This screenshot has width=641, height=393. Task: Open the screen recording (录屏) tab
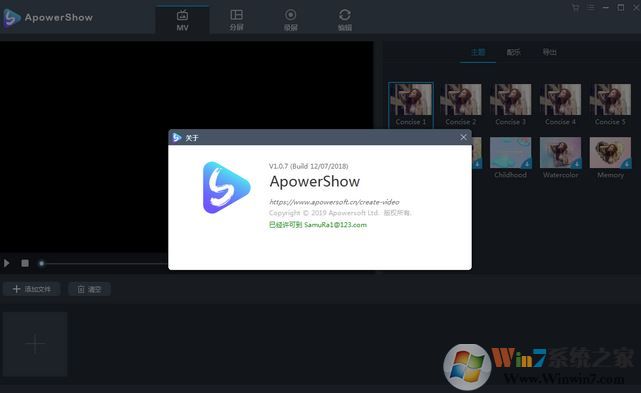point(291,20)
